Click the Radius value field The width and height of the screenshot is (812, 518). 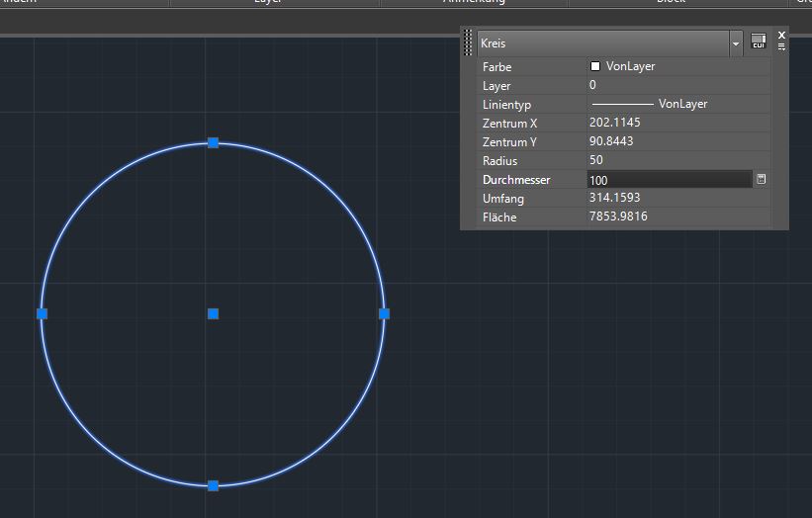pyautogui.click(x=677, y=161)
